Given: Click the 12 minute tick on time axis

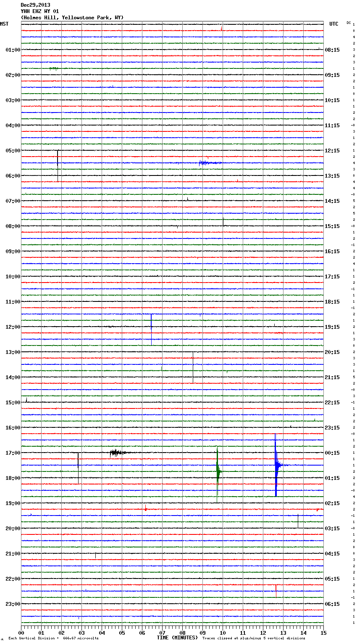Looking at the screenshot, I should [x=263, y=633].
